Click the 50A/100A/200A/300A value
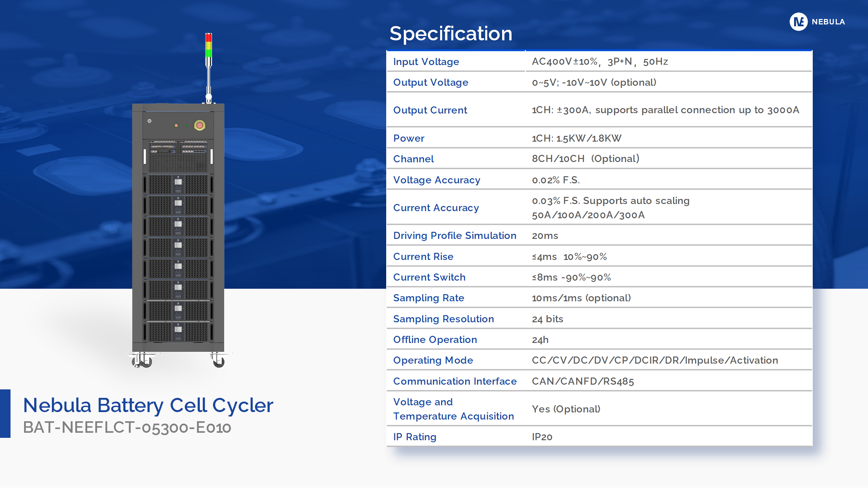Image resolution: width=868 pixels, height=488 pixels. [588, 215]
